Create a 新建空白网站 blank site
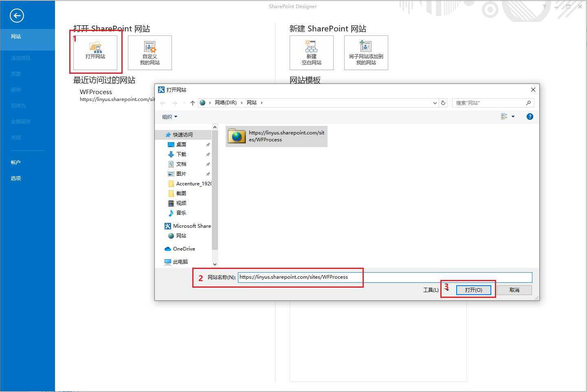587x392 pixels. (312, 53)
